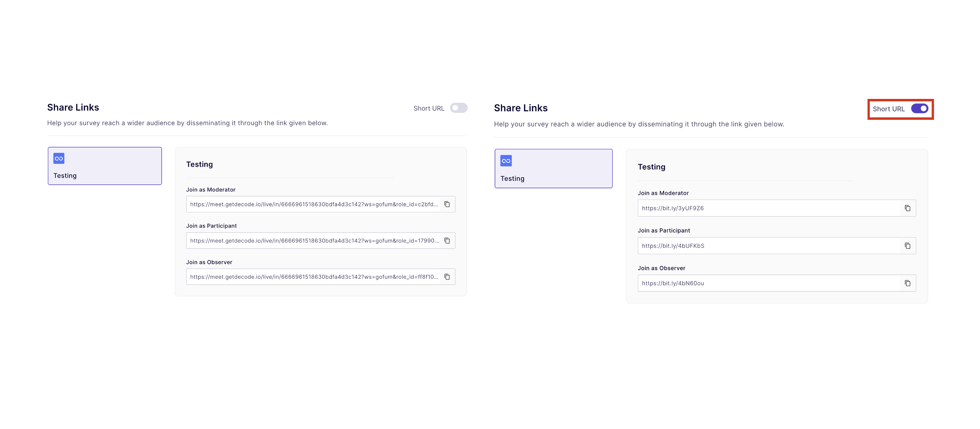This screenshot has width=980, height=429.
Task: Copy the long Join as Participant link
Action: tap(447, 241)
